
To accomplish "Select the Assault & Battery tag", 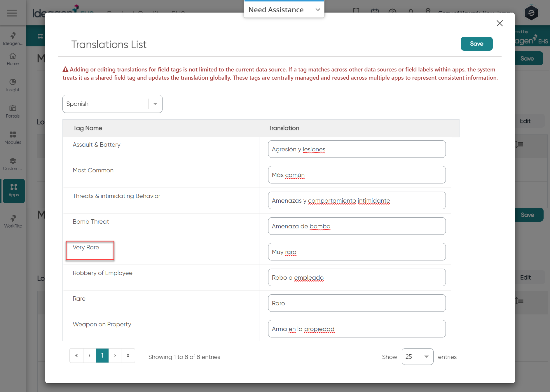I will [97, 145].
